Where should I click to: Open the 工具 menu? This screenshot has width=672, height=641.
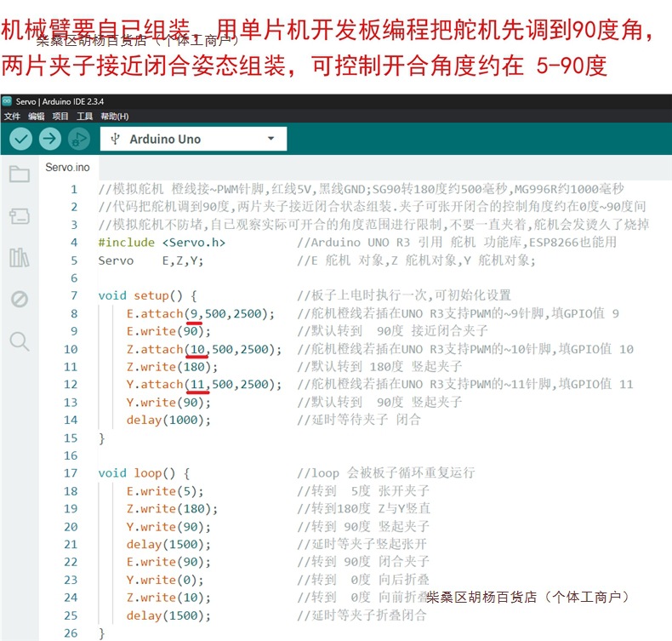coord(84,116)
